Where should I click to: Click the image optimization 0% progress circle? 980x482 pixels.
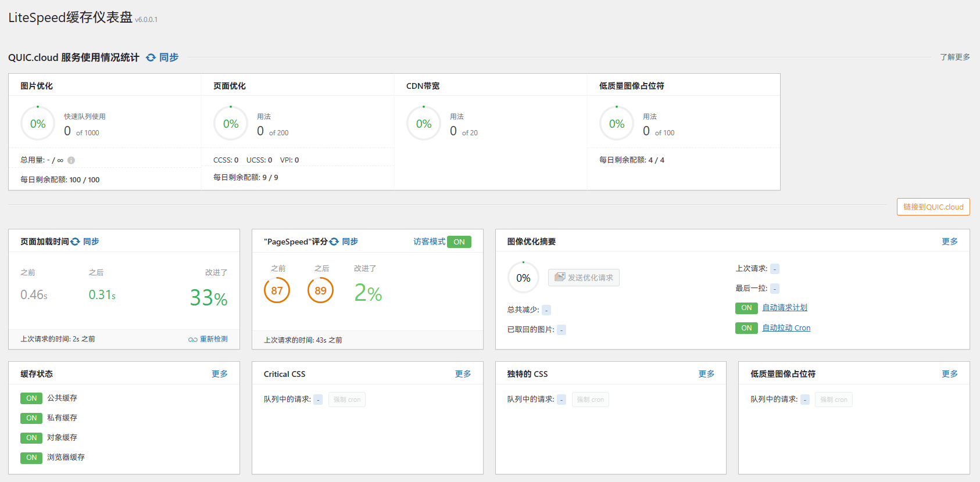[x=523, y=278]
